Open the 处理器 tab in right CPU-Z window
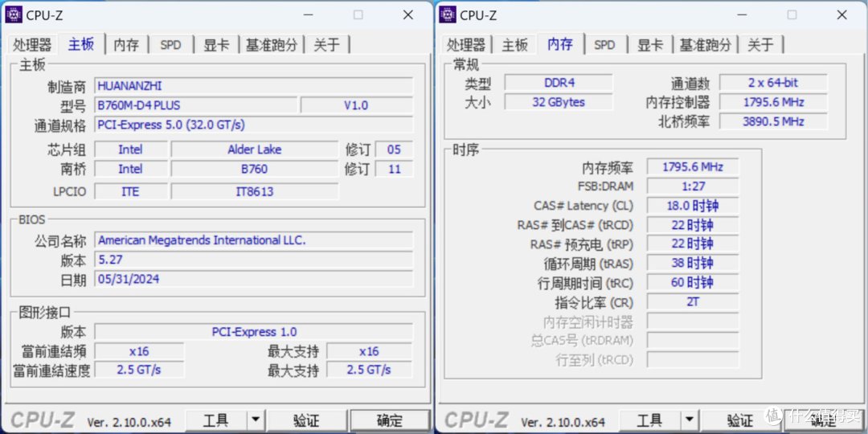This screenshot has height=434, width=868. [x=466, y=45]
